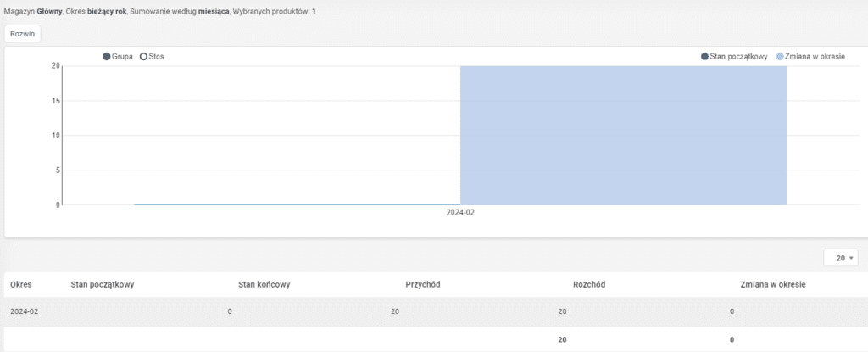
Task: Click the Rozwiń button
Action: pyautogui.click(x=23, y=34)
